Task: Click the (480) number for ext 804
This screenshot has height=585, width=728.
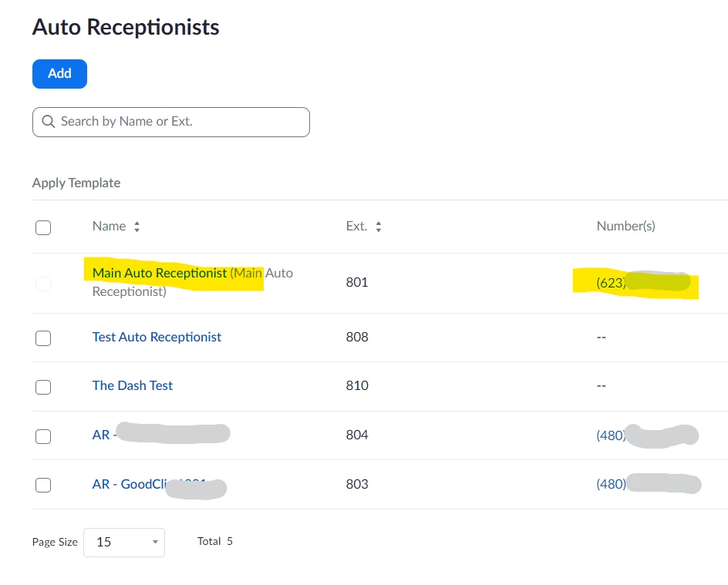Action: [x=647, y=435]
